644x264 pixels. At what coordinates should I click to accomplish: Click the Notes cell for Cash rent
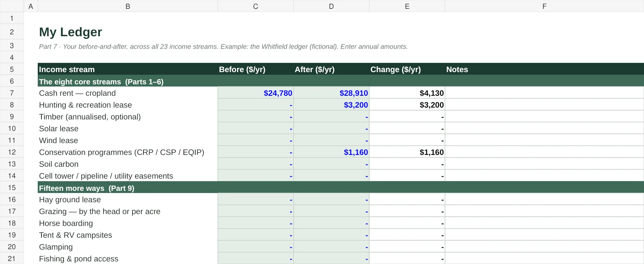pyautogui.click(x=544, y=93)
